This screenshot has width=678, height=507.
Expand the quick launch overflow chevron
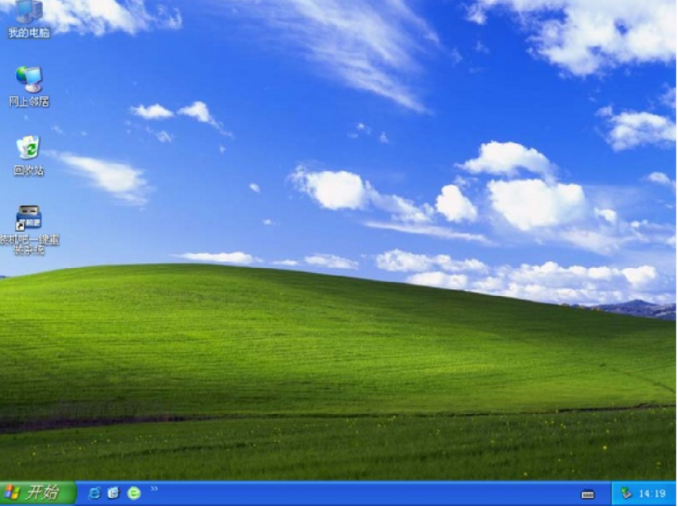(x=154, y=489)
